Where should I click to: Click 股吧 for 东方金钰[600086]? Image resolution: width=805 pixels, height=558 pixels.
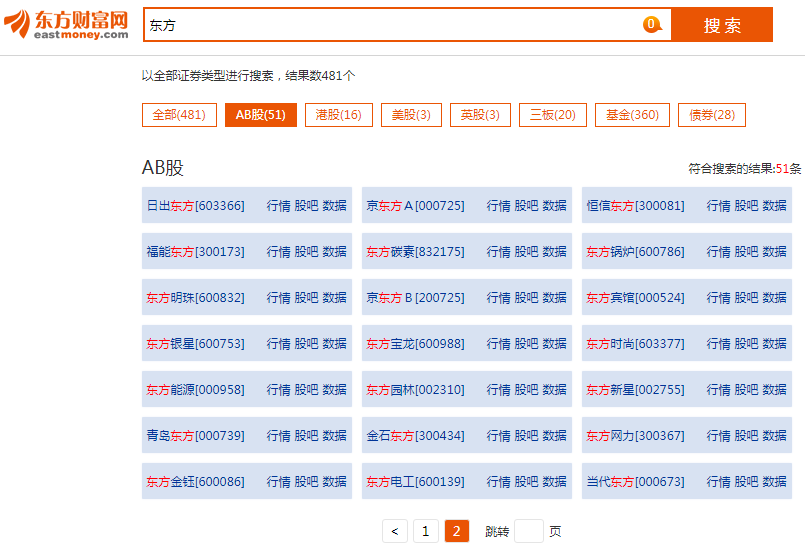click(307, 482)
